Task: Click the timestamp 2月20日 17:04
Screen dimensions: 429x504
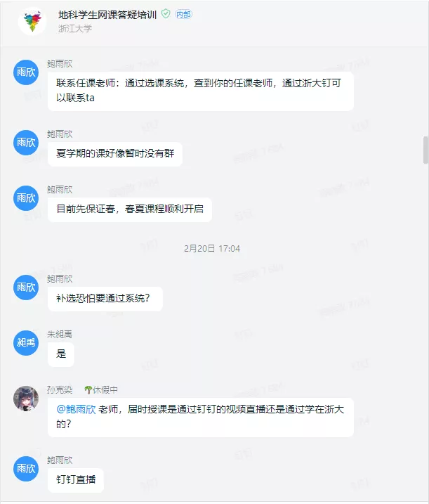Action: coord(212,248)
